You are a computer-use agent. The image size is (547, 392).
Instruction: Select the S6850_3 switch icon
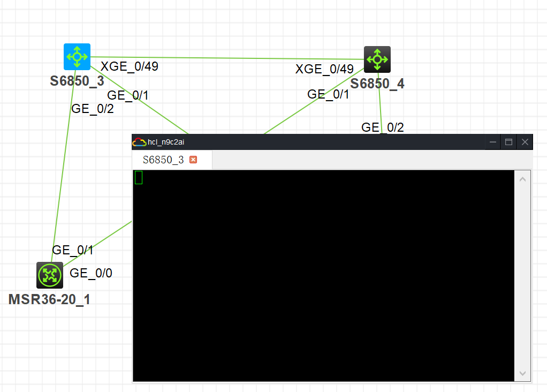pyautogui.click(x=77, y=57)
